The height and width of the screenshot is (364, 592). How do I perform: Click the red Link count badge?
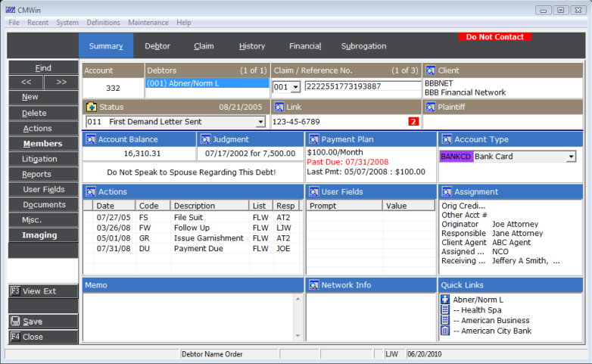point(414,121)
